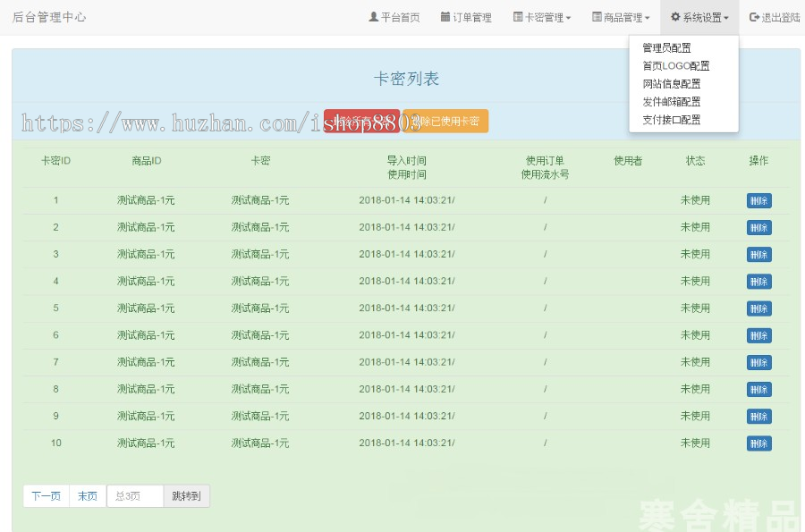Click the 后台管理中心 brand link

point(49,17)
